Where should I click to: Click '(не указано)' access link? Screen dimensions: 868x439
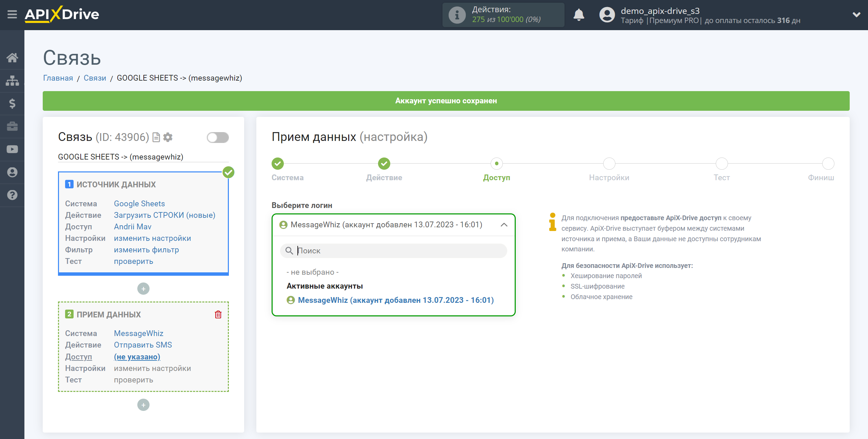[137, 357]
